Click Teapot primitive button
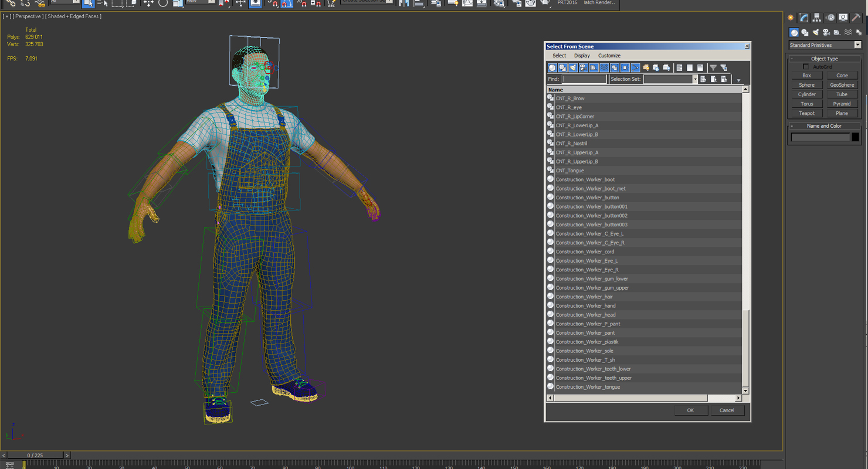This screenshot has height=469, width=868. click(806, 113)
